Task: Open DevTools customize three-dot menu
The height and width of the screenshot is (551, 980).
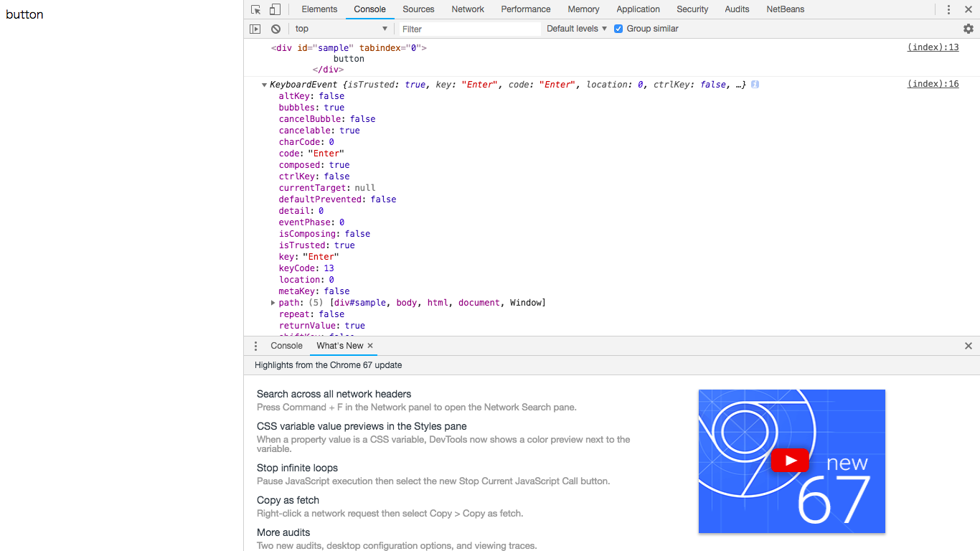Action: [948, 9]
